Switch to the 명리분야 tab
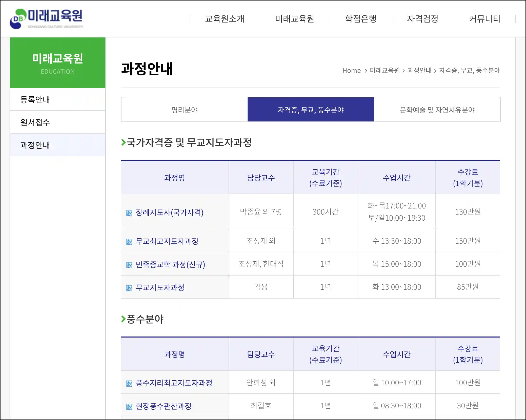This screenshot has width=526, height=420. click(x=184, y=110)
